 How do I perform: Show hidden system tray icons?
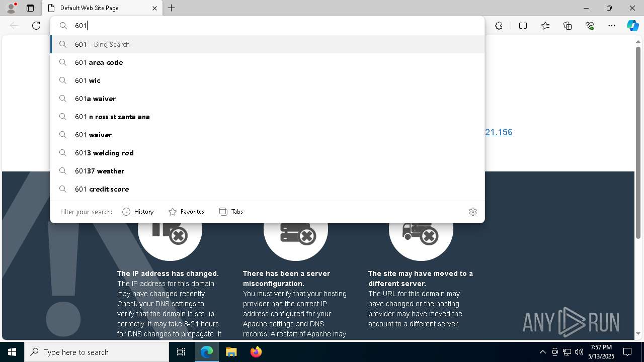click(542, 352)
